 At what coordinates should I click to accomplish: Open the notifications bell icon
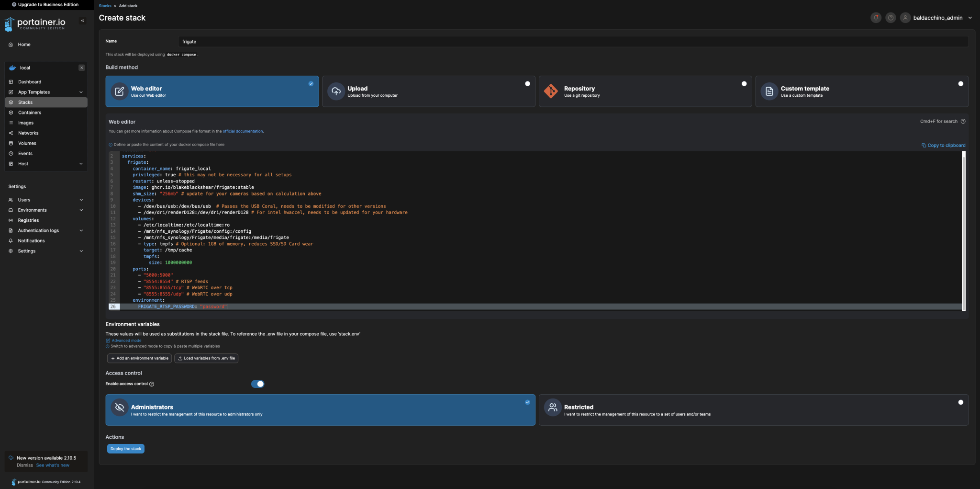[x=876, y=18]
